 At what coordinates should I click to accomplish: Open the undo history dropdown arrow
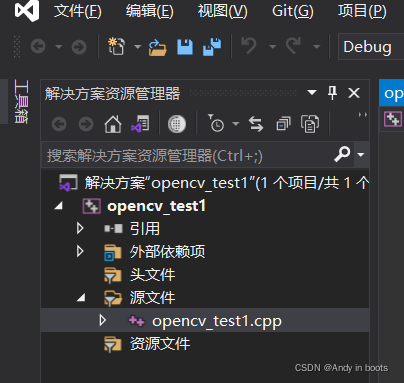pos(273,46)
